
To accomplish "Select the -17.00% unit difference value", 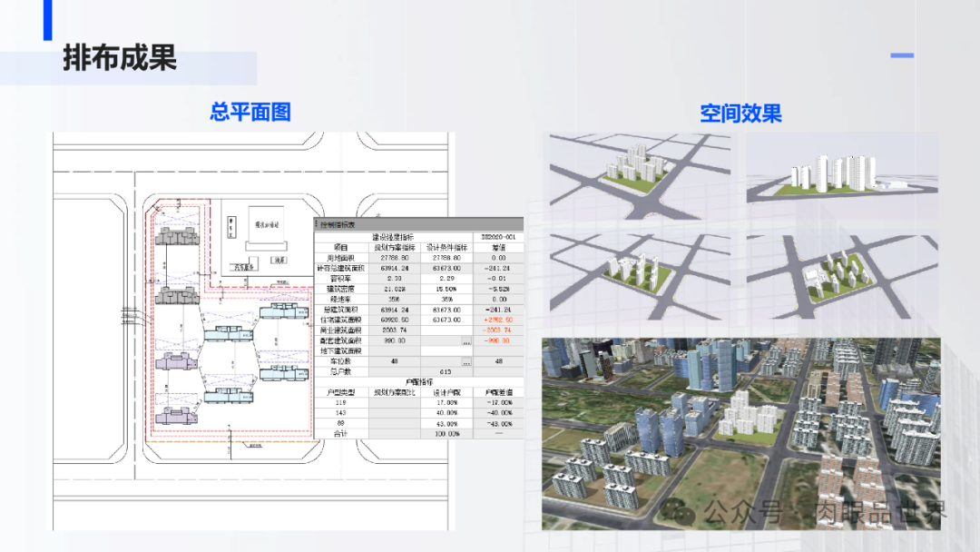I will [x=499, y=403].
